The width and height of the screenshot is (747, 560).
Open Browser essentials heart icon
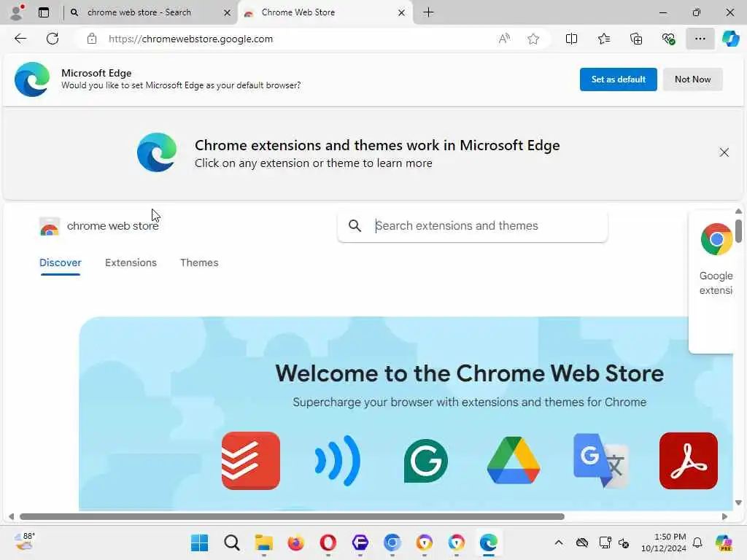668,39
